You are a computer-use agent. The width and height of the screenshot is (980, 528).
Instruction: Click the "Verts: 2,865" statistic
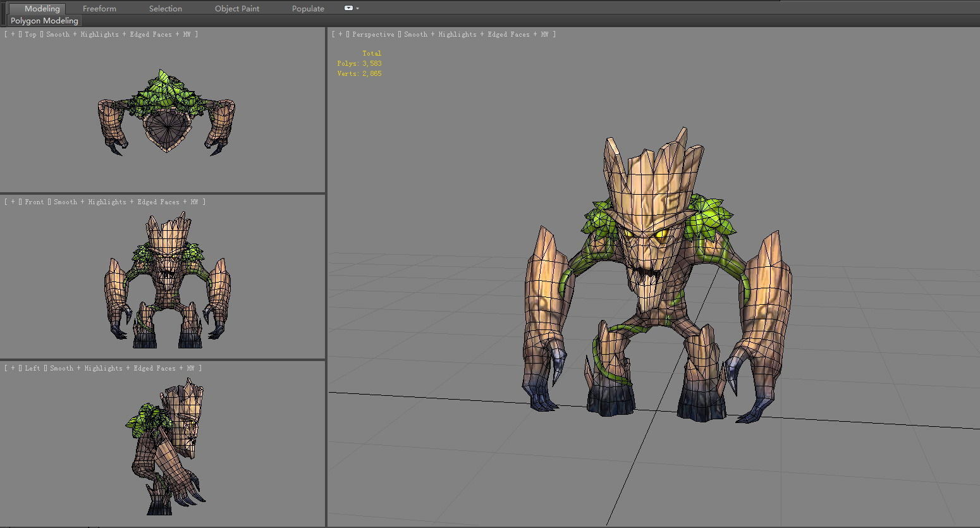[359, 73]
